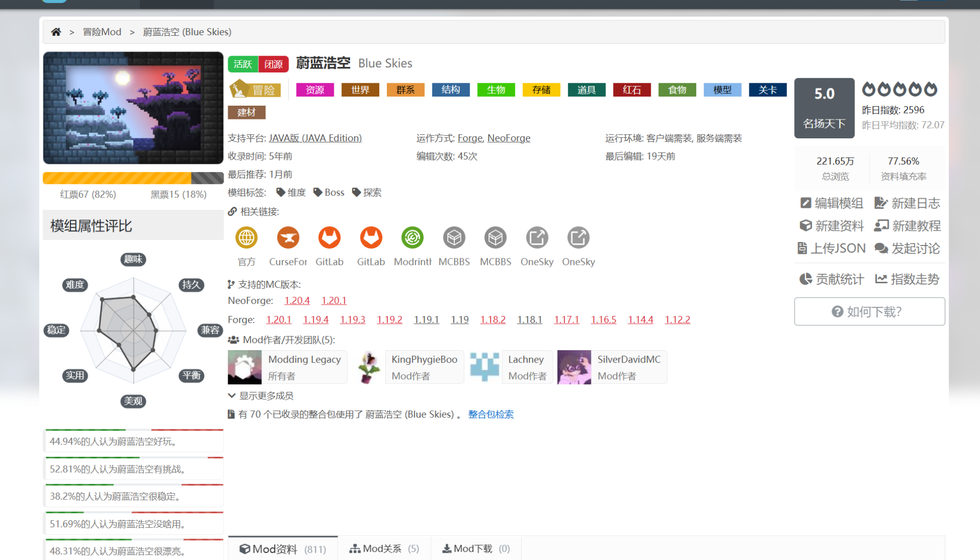Screen dimensions: 980x560
Task: Open Forge version 1.19.2 link
Action: 389,320
